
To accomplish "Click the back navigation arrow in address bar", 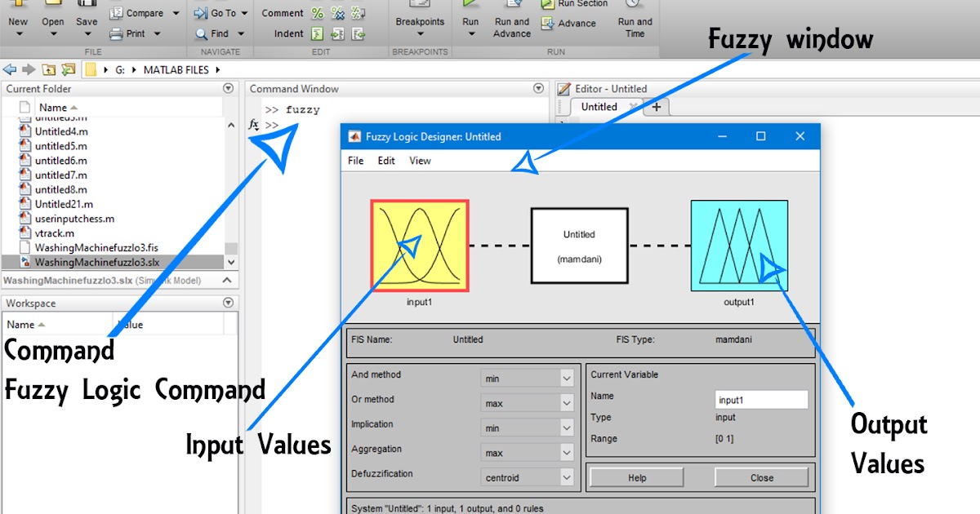I will pos(10,70).
